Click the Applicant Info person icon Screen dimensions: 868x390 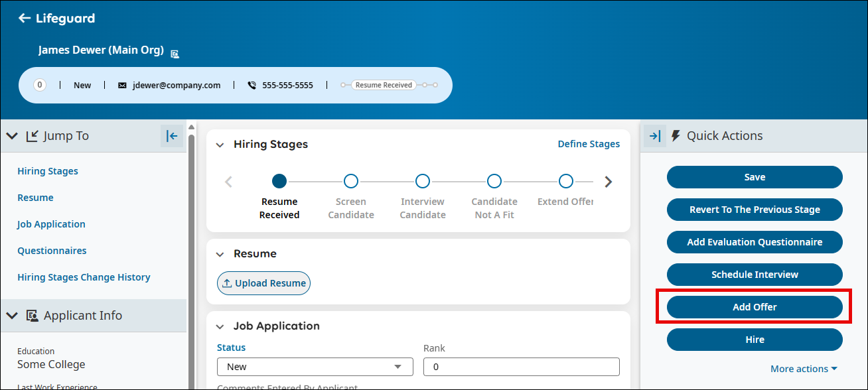click(x=32, y=316)
